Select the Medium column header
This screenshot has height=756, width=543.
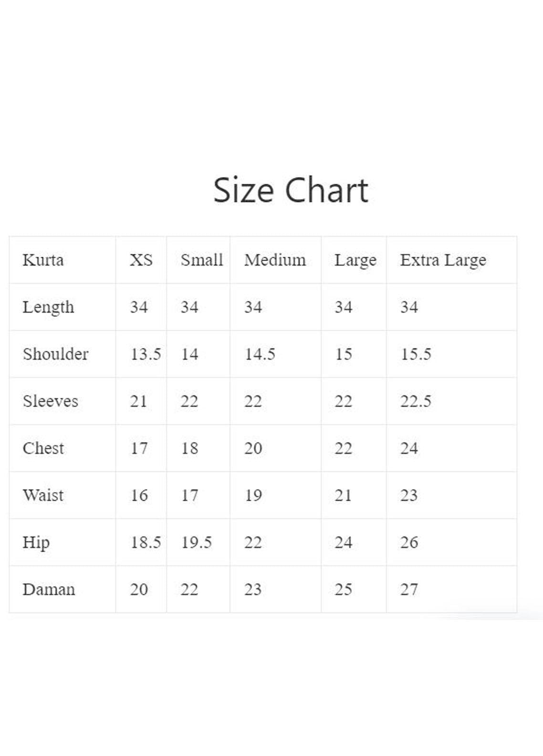click(x=275, y=260)
